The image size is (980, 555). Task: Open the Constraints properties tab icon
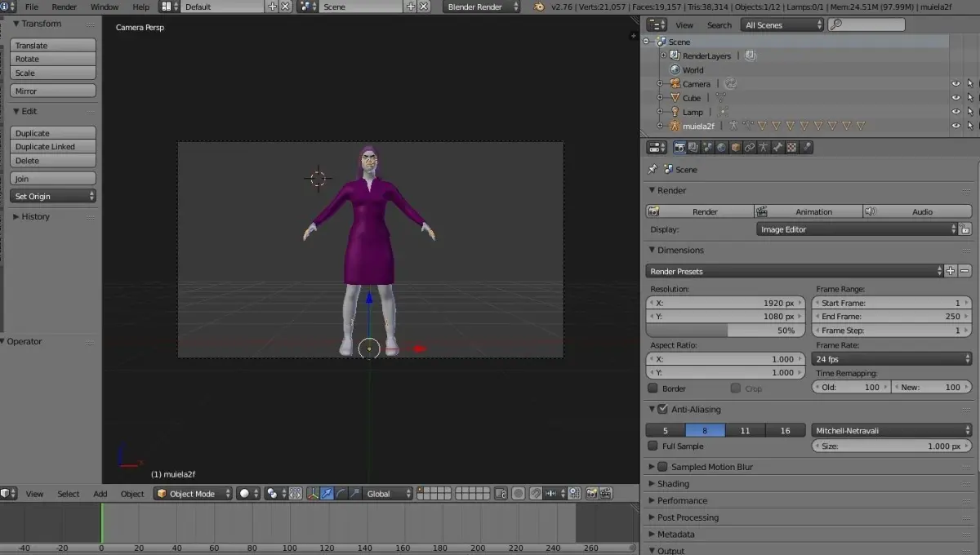749,148
